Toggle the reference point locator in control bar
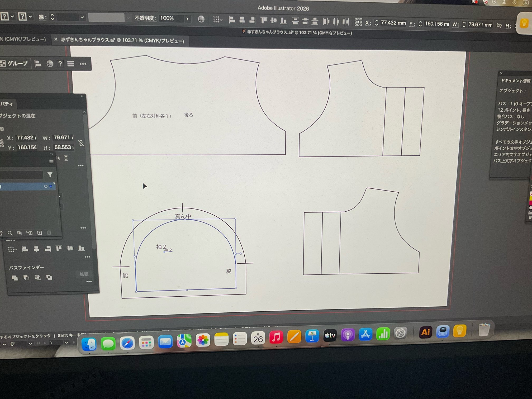Image resolution: width=532 pixels, height=399 pixels. (x=358, y=22)
